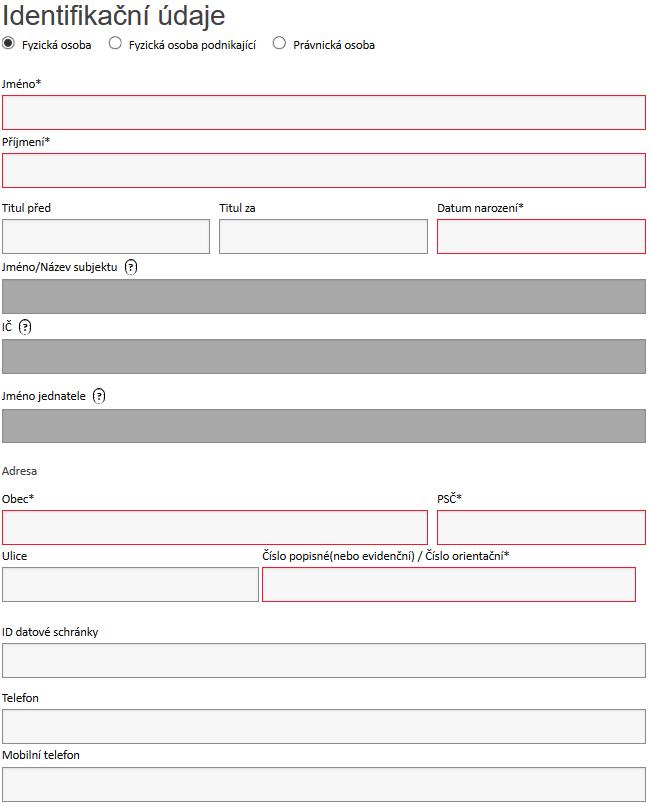
Task: Click the Telefon input field
Action: coord(324,727)
